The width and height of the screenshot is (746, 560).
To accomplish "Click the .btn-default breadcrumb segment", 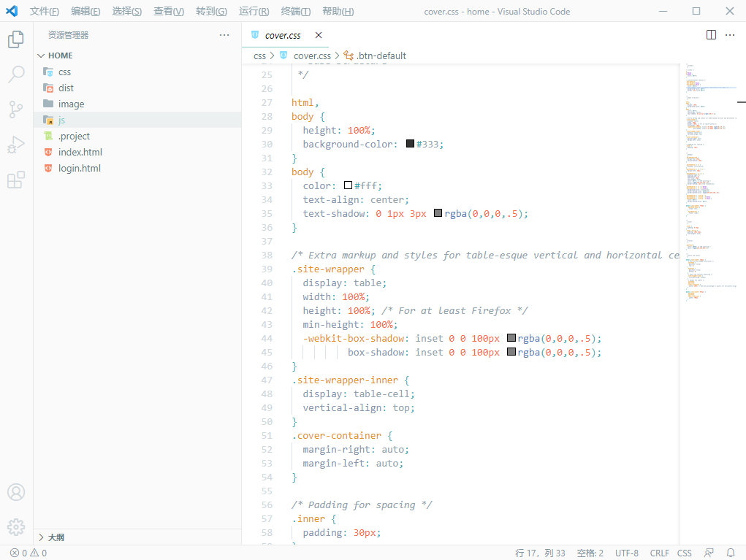I will tap(381, 55).
